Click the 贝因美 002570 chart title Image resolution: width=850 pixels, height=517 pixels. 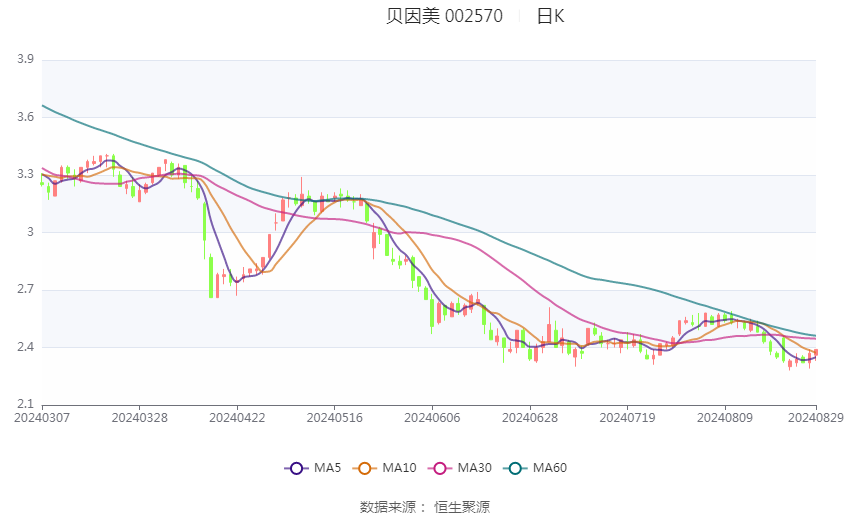pyautogui.click(x=444, y=16)
